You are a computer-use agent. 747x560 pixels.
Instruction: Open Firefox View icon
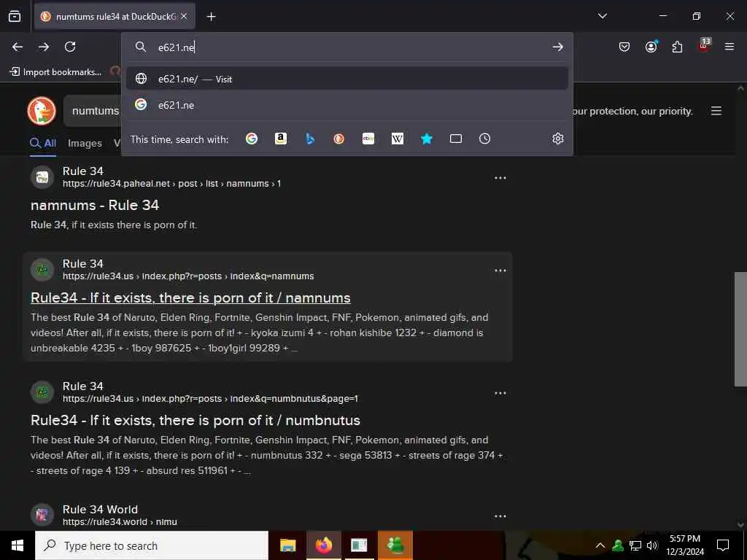(x=15, y=17)
